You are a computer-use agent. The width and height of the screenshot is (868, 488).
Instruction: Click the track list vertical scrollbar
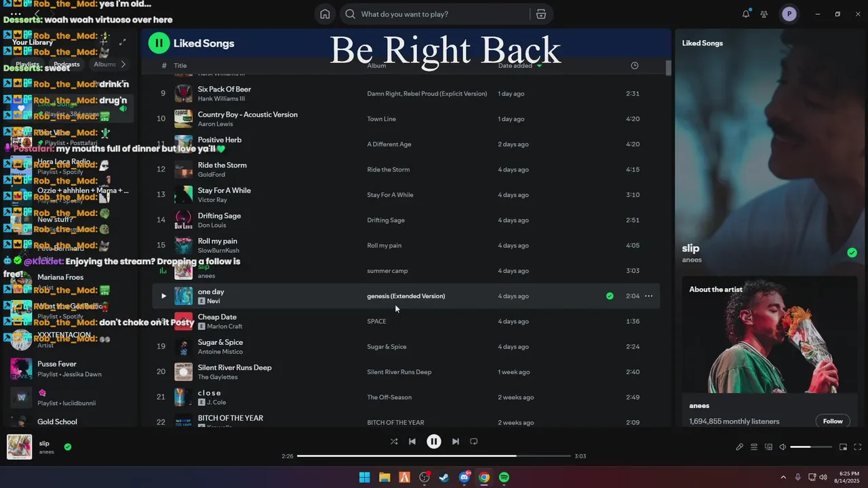669,68
